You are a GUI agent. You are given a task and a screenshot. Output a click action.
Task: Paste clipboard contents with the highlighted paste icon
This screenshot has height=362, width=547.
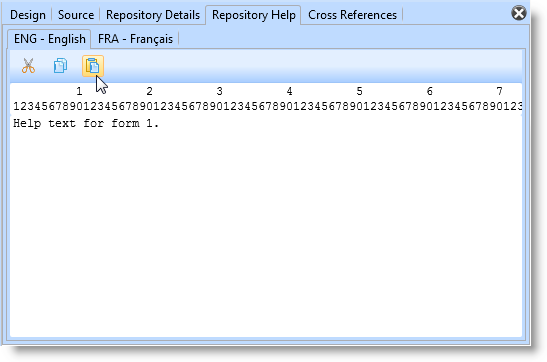tap(93, 66)
